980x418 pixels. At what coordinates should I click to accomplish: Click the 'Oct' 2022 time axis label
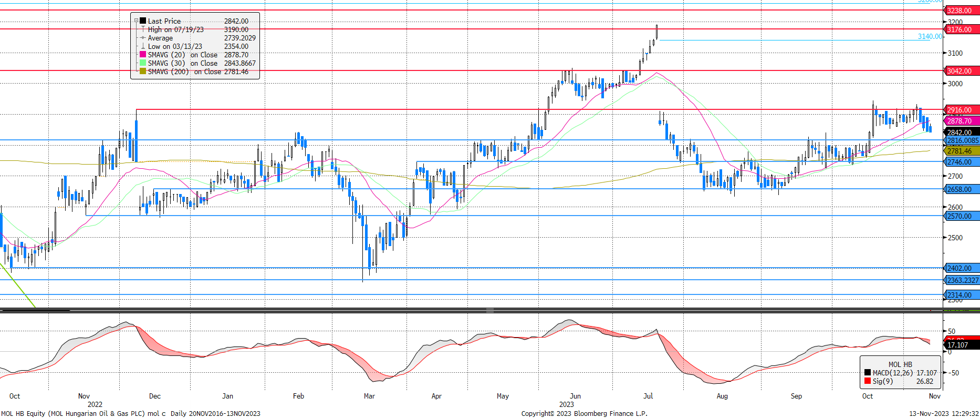(x=15, y=396)
